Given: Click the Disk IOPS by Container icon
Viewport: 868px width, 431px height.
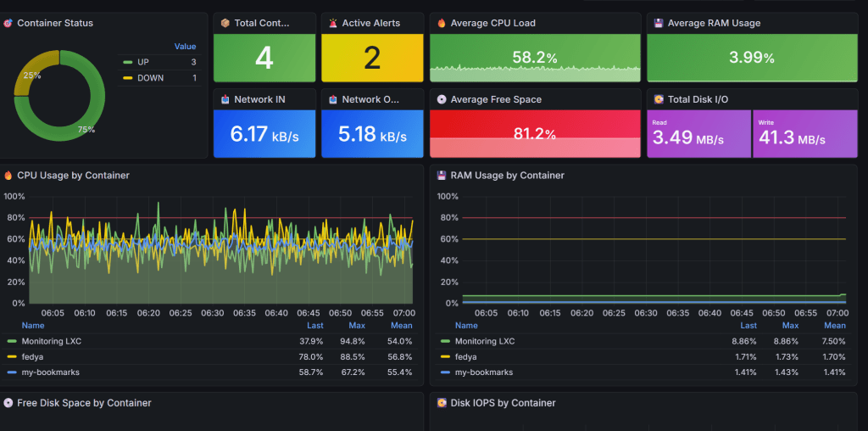Looking at the screenshot, I should 441,403.
